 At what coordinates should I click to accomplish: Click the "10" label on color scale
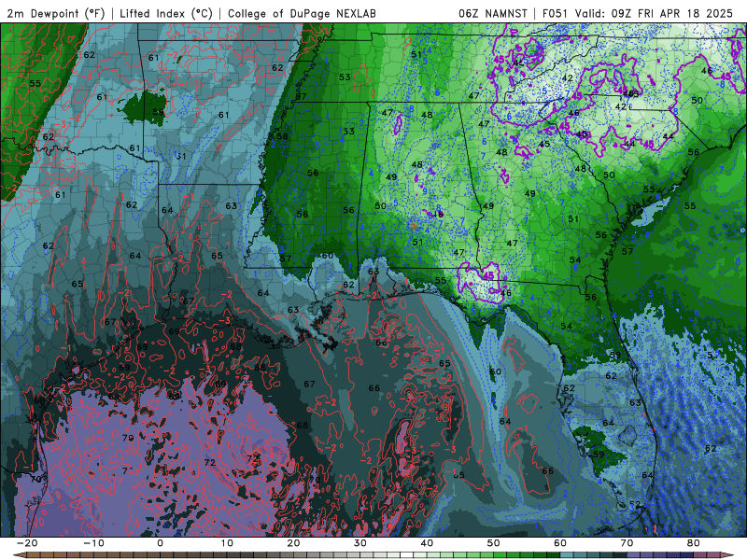pos(227,543)
